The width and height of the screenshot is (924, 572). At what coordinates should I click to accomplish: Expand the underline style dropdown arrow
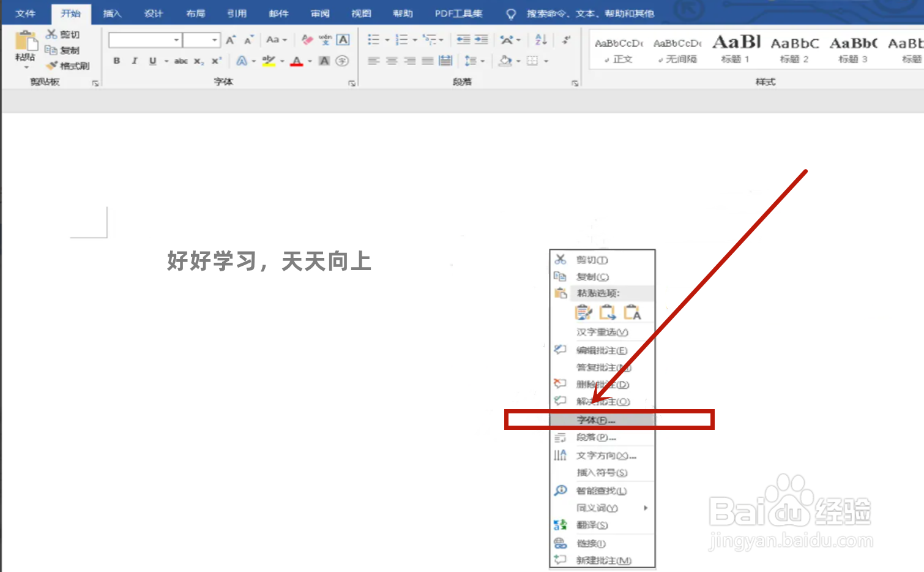166,61
